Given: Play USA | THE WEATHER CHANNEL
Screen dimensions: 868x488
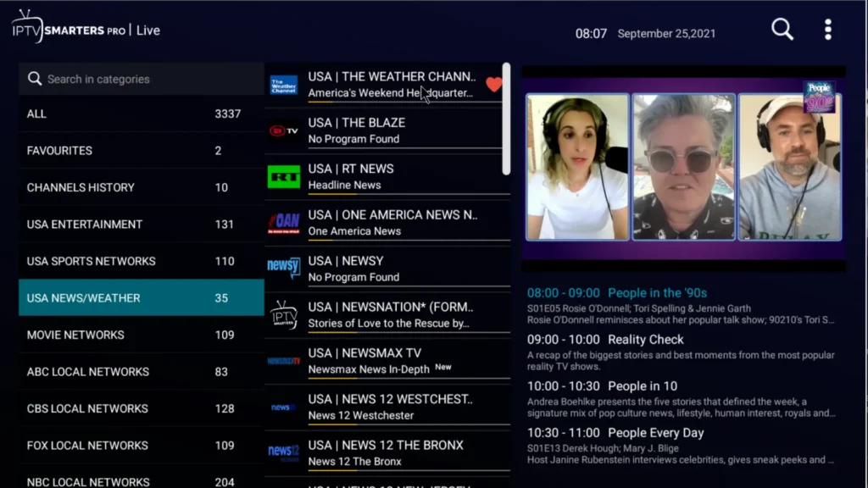Looking at the screenshot, I should (x=387, y=84).
